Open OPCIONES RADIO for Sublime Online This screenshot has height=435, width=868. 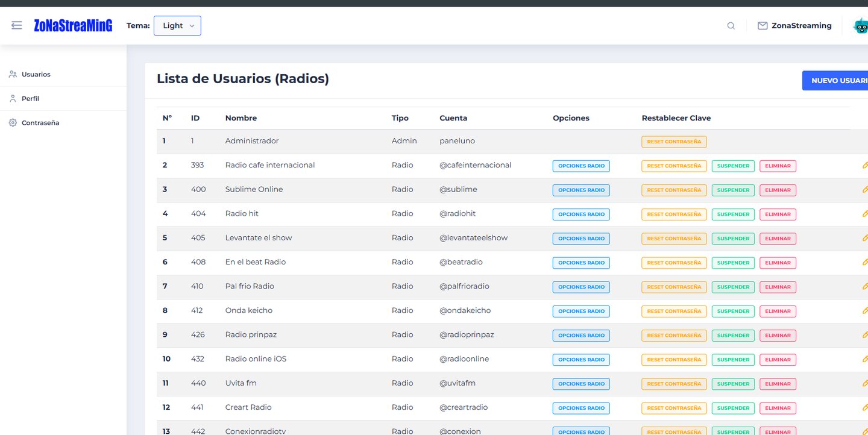click(581, 190)
